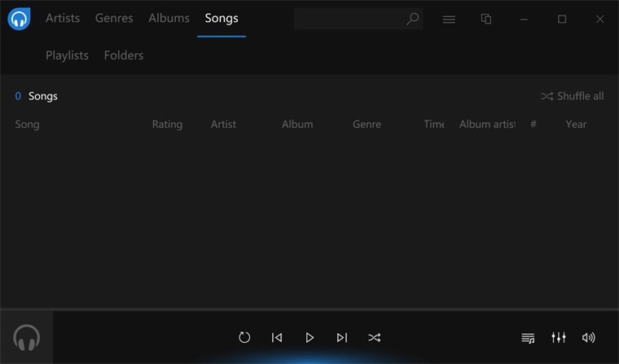Open the now playing queue icon
This screenshot has width=619, height=364.
click(528, 337)
